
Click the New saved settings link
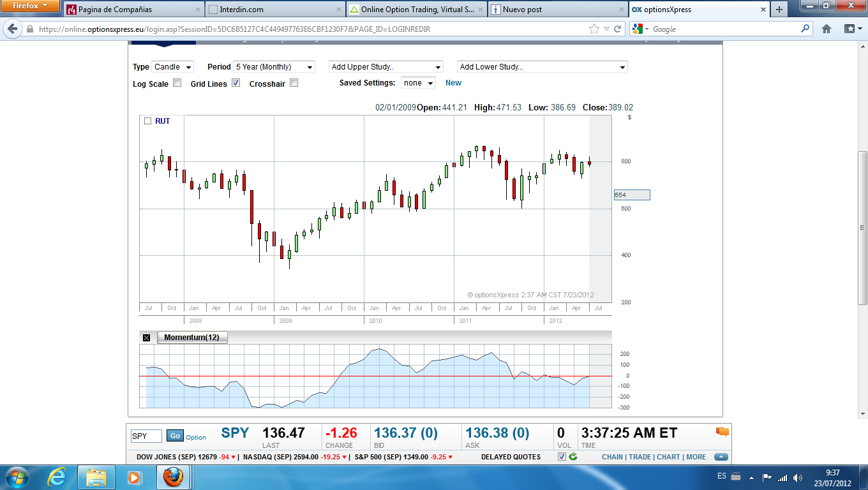pos(453,83)
